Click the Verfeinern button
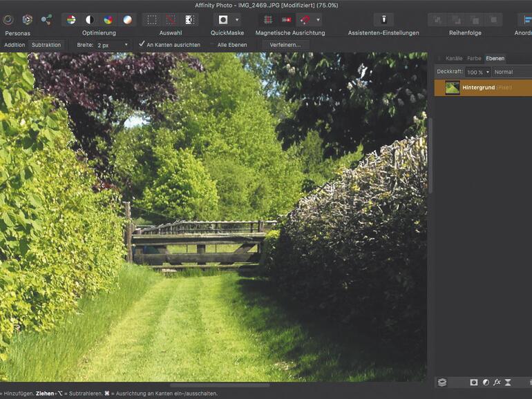 (285, 45)
